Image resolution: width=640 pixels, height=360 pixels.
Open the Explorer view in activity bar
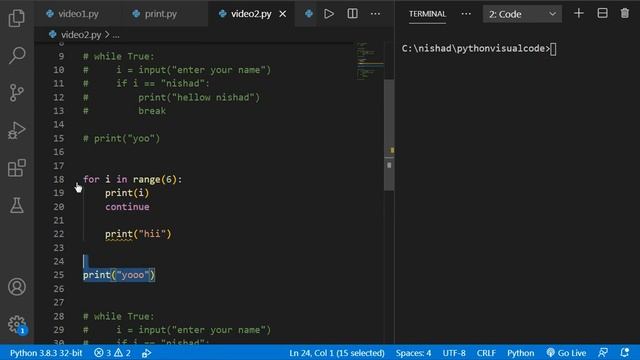pos(17,18)
